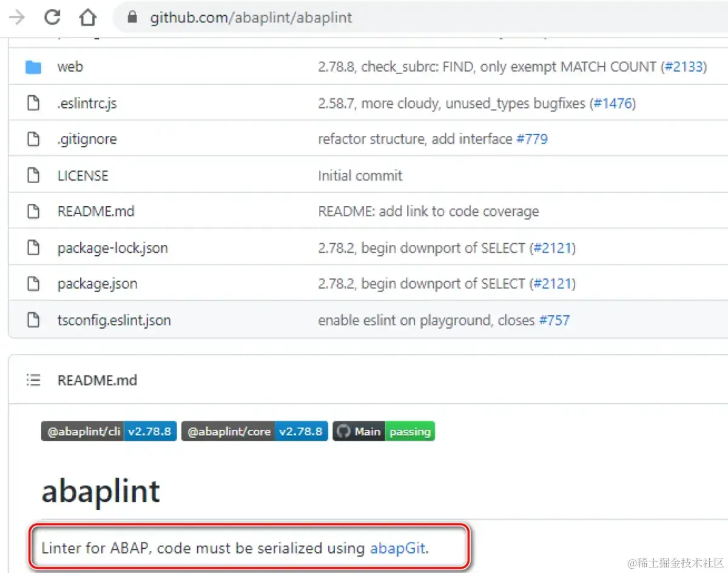This screenshot has width=728, height=573.
Task: Click the README.md panel heading
Action: click(x=97, y=380)
